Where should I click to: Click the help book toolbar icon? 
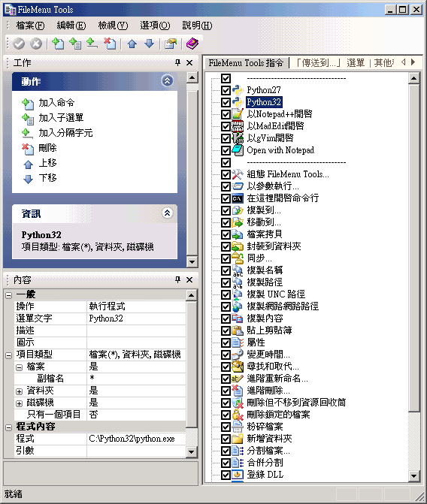pos(192,44)
